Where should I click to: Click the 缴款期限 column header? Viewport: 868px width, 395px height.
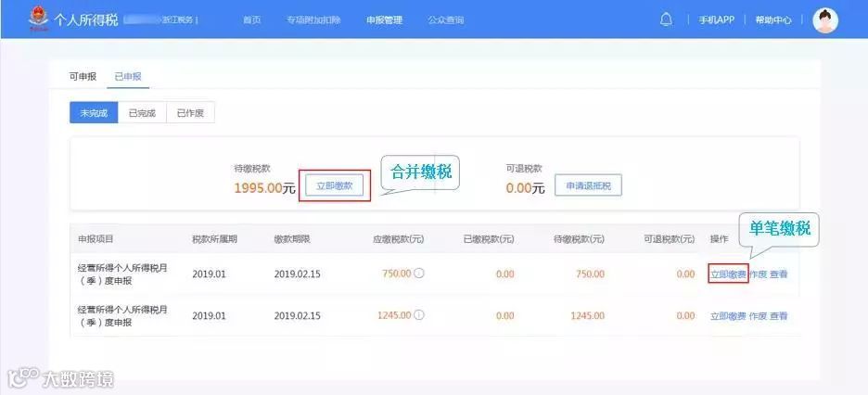(x=292, y=239)
